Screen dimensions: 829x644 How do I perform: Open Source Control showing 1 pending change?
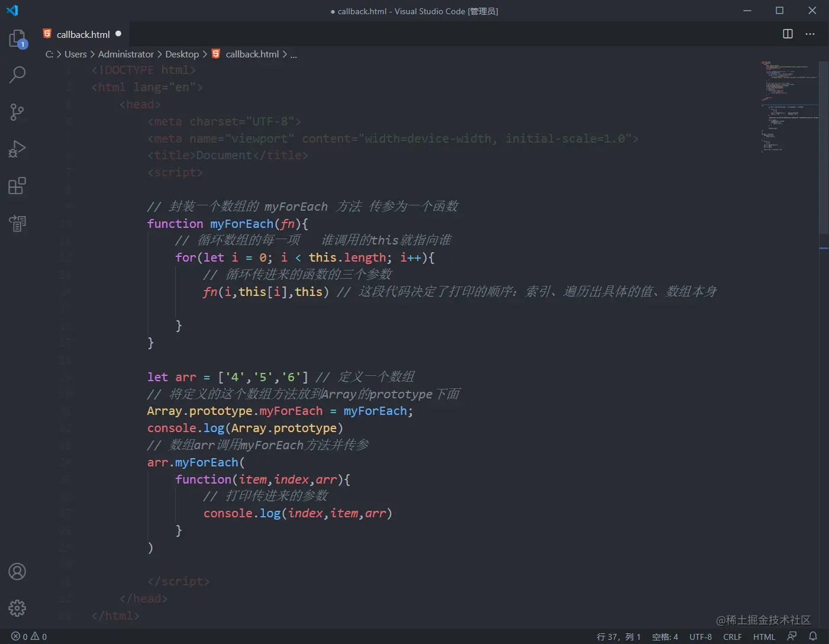point(17,112)
